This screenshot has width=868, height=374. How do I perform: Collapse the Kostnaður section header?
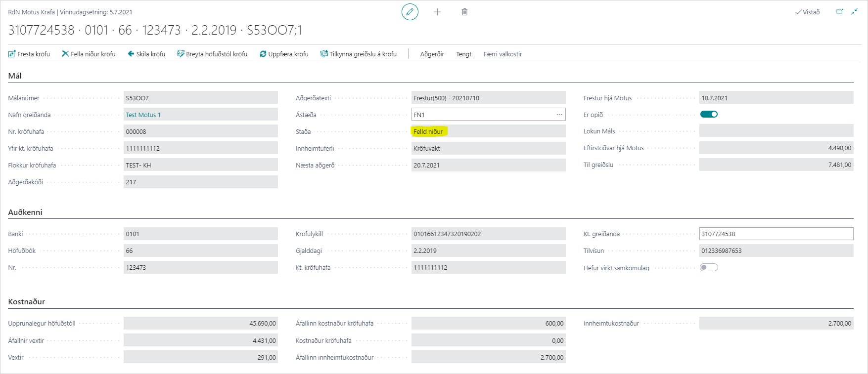(x=27, y=301)
